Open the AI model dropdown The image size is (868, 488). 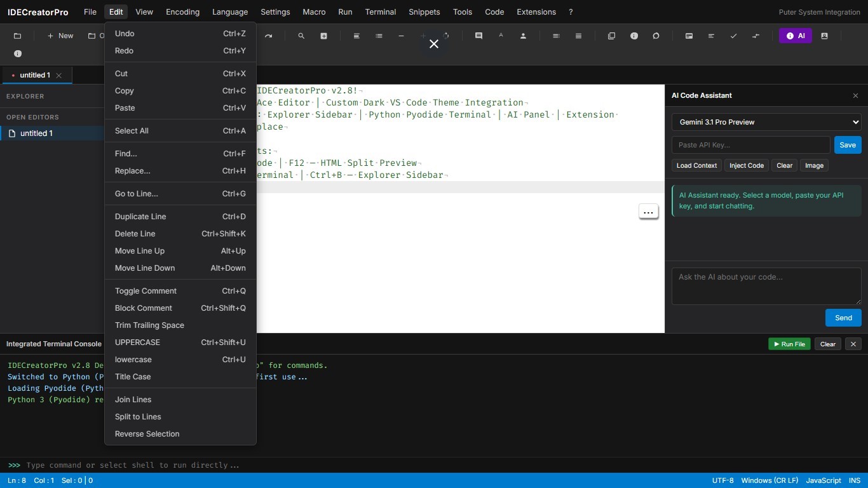766,122
